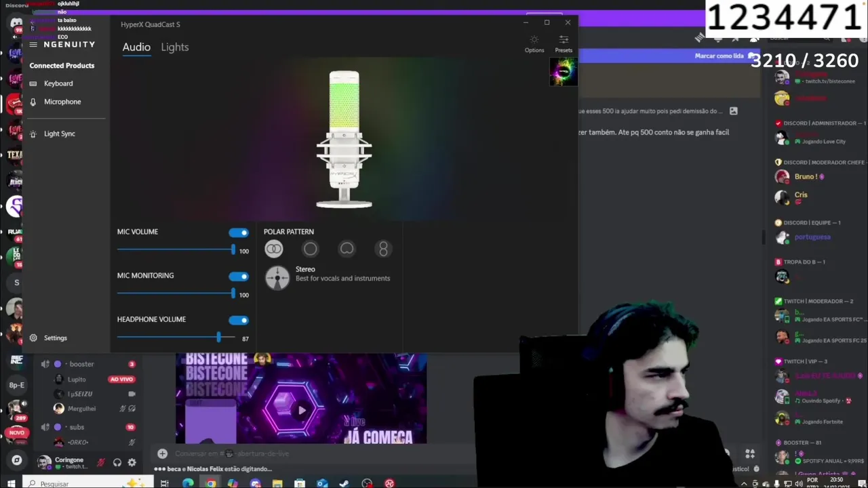Select the Cardioid polar pattern icon
The height and width of the screenshot is (488, 868).
347,249
